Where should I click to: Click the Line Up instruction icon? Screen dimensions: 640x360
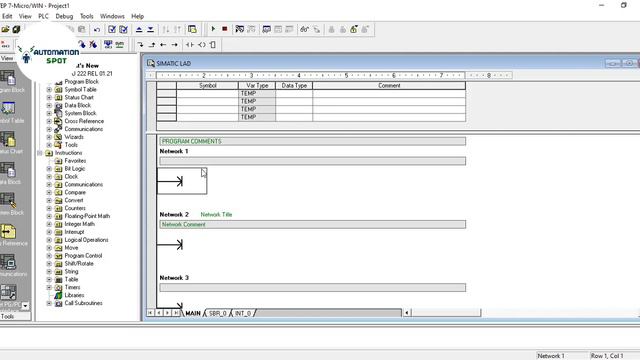tap(152, 45)
